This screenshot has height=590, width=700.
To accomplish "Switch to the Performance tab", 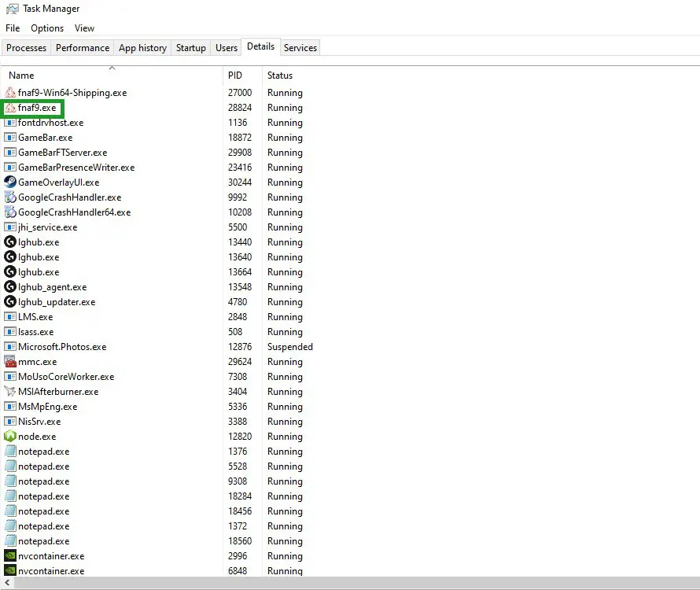I will (83, 48).
